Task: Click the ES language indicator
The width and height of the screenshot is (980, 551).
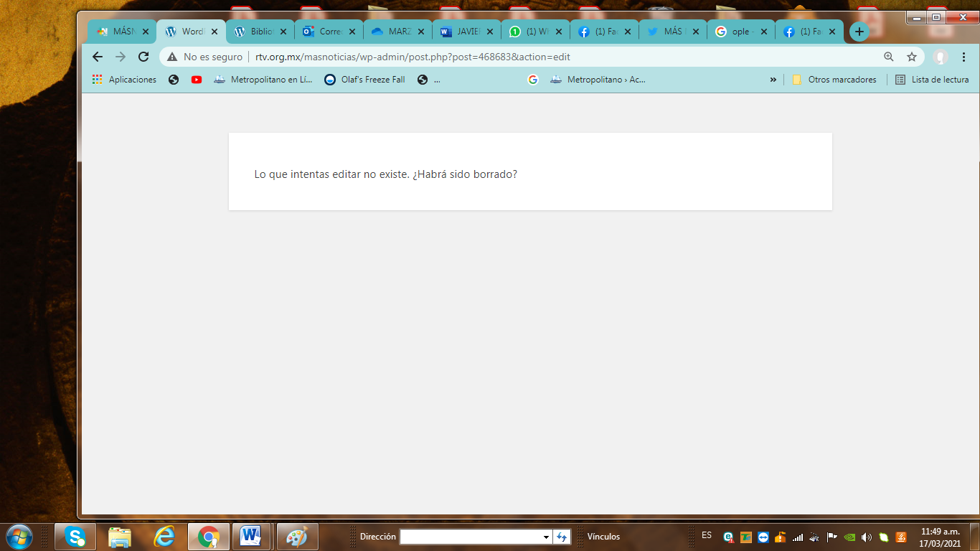Action: click(x=707, y=535)
